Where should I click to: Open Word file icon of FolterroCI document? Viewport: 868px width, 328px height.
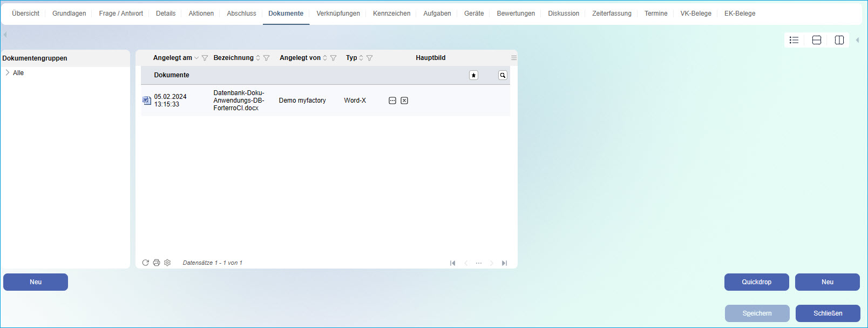click(147, 101)
